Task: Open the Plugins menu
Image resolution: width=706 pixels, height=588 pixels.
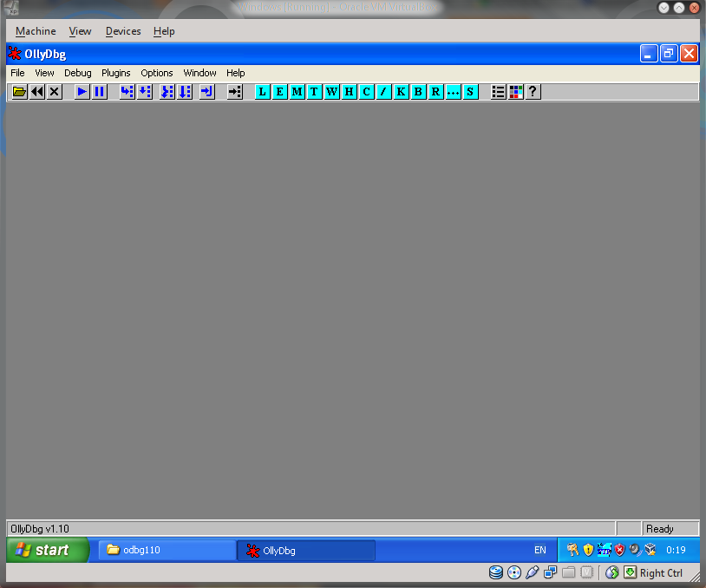Action: pos(115,73)
